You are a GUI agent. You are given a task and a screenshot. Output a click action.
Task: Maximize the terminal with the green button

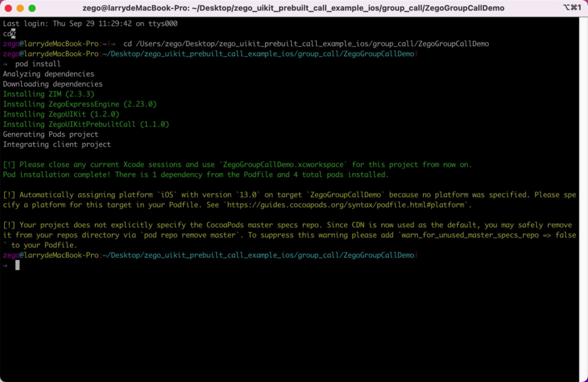tap(32, 8)
